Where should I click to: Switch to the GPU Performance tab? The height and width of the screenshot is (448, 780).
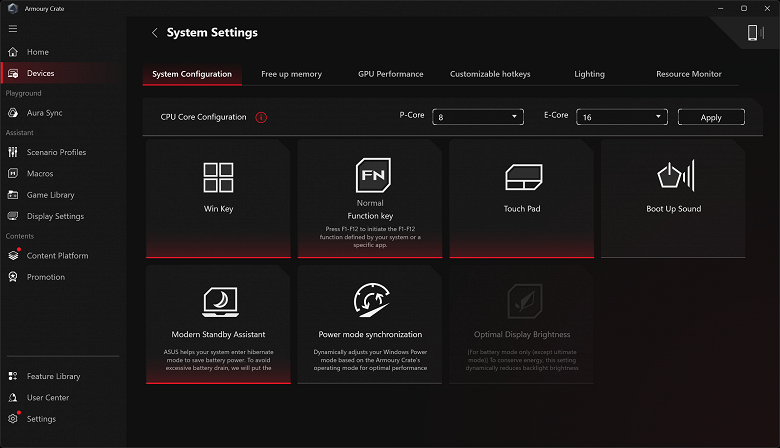coord(390,74)
